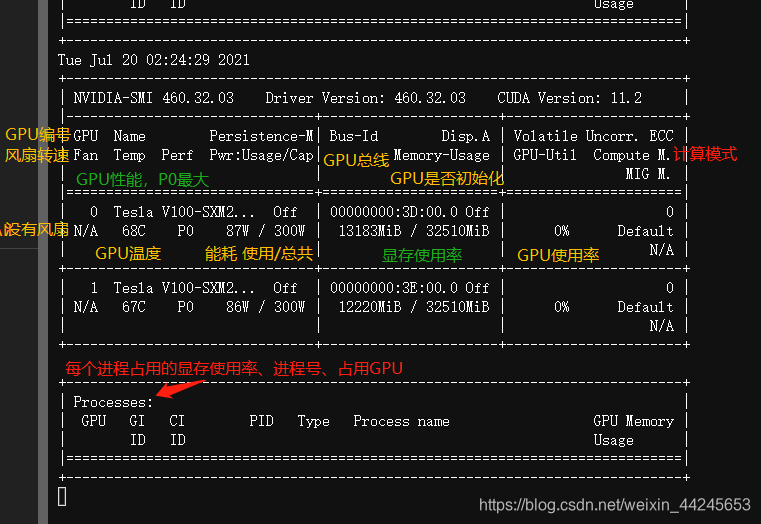Click the PID column header

tap(261, 421)
